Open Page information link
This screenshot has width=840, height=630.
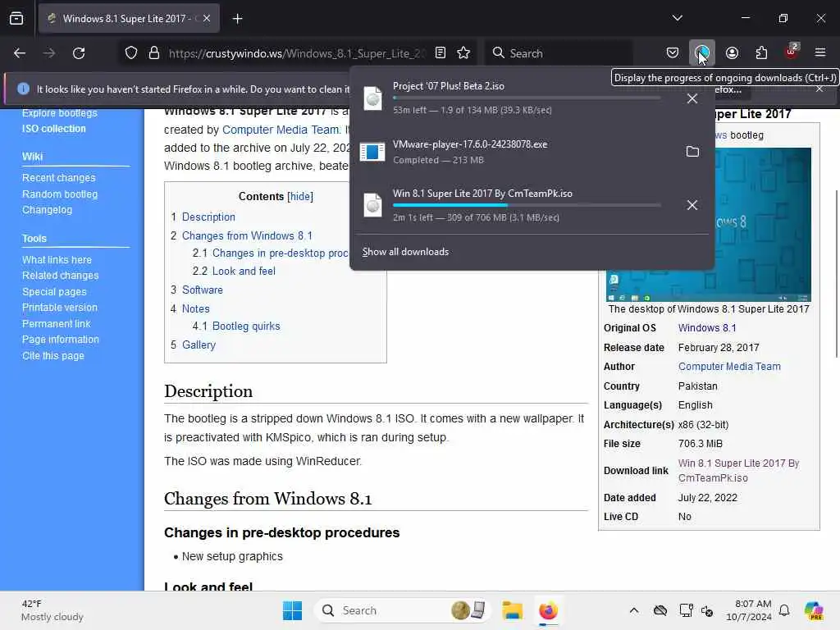(61, 340)
